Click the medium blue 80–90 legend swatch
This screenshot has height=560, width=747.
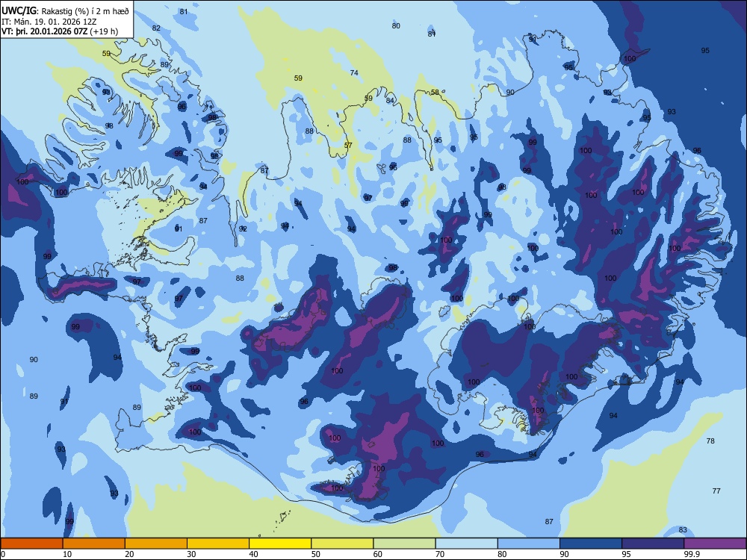click(529, 544)
